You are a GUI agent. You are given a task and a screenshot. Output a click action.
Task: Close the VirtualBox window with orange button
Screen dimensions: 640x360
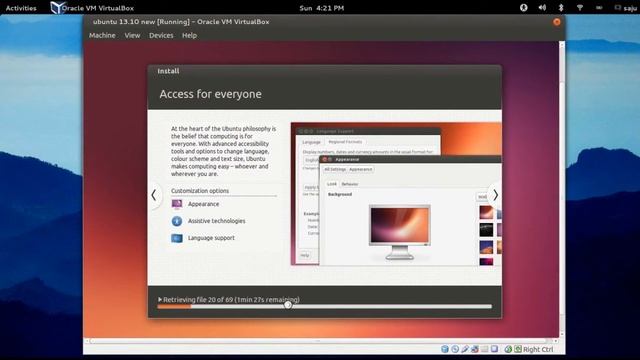[557, 22]
